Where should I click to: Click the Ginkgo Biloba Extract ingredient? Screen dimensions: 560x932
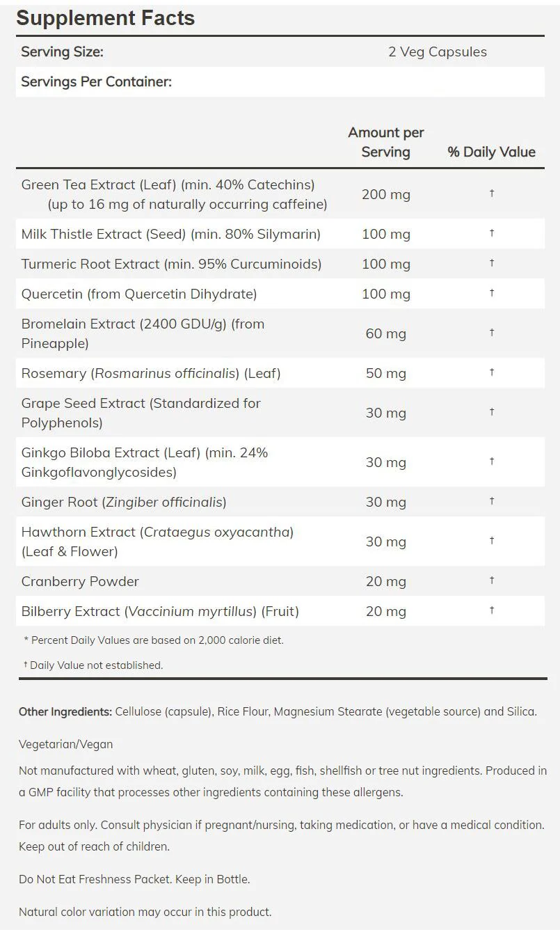pyautogui.click(x=145, y=462)
